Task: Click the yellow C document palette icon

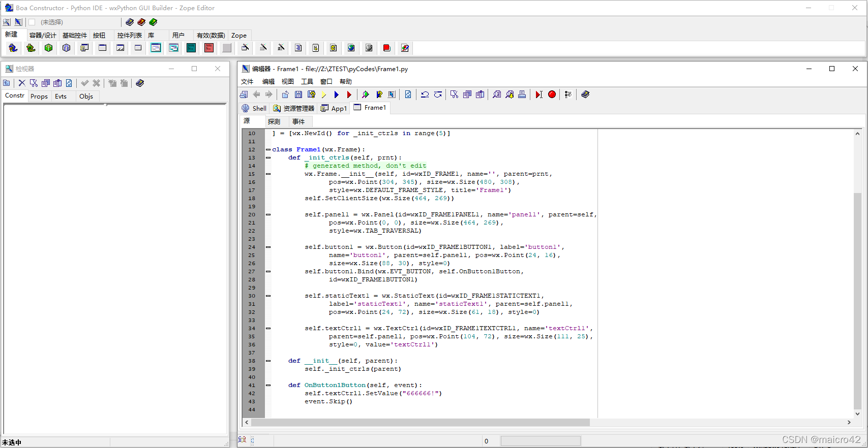Action: point(333,48)
